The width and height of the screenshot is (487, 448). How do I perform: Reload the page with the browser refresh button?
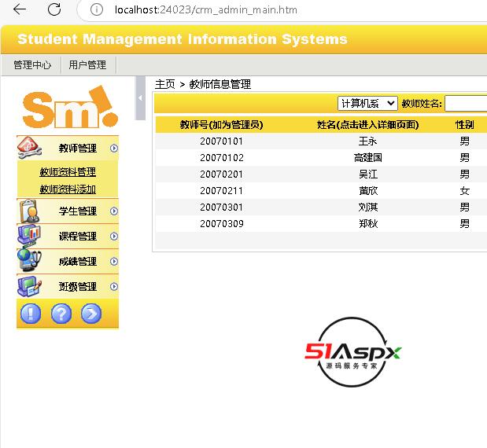[54, 9]
